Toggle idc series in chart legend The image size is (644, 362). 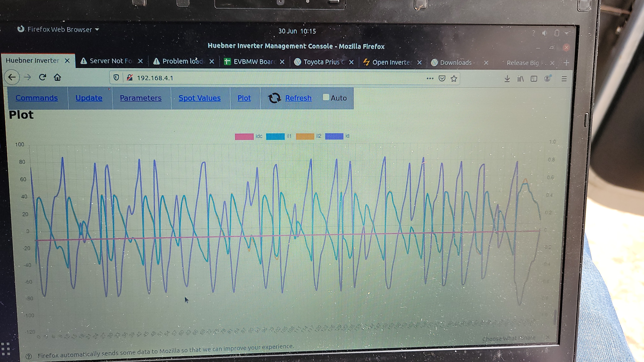[x=244, y=136]
